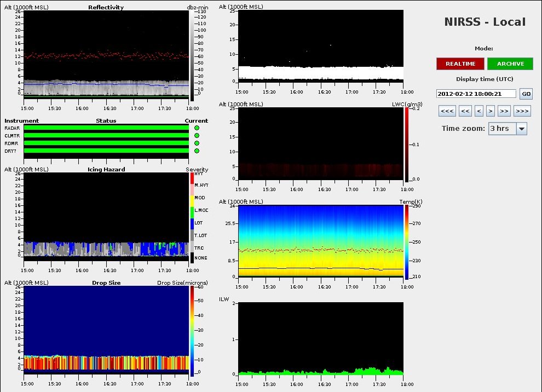This screenshot has width=542, height=392.
Task: Click the DRY? current status green light
Action: [197, 151]
